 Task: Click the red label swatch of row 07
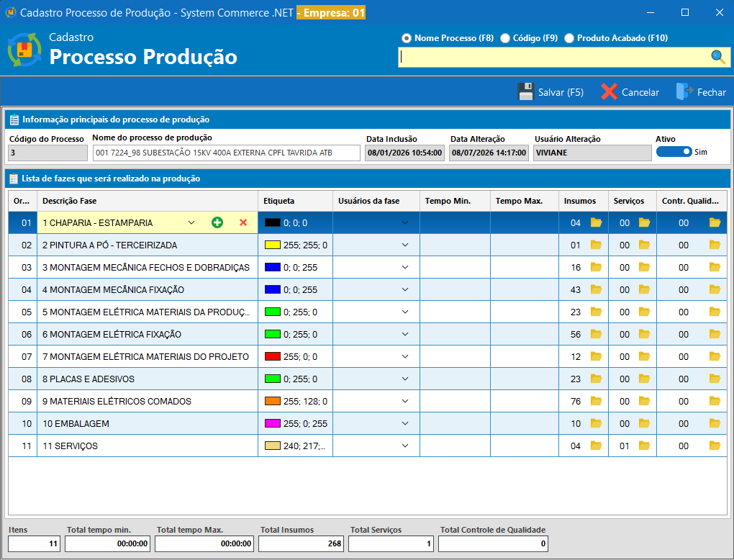coord(273,356)
